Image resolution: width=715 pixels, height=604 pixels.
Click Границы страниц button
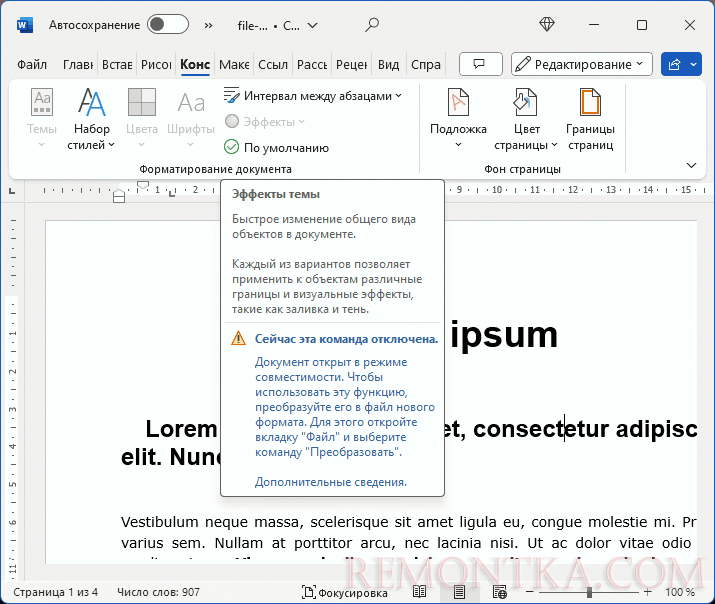pyautogui.click(x=590, y=118)
